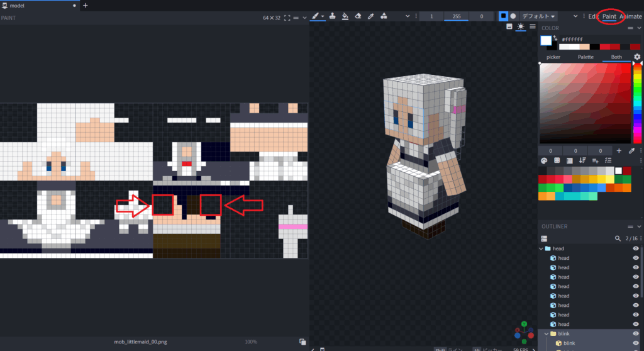Open a new tab with plus button

[86, 6]
